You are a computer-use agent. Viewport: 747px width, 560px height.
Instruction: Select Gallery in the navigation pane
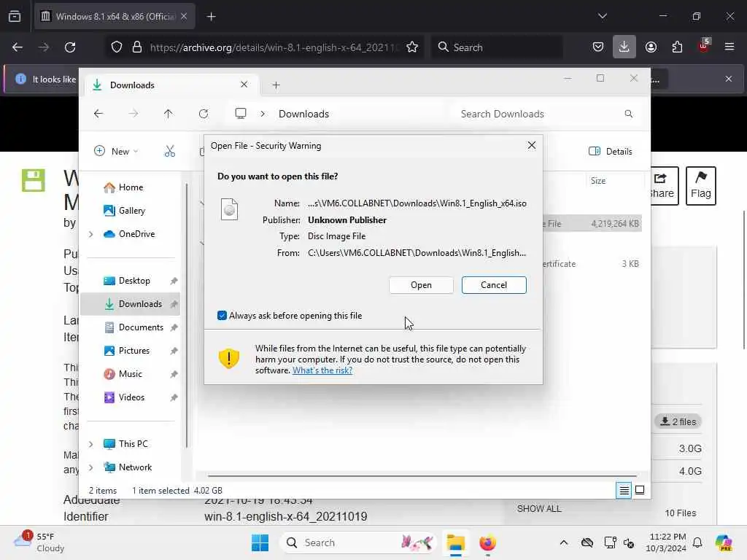(x=131, y=211)
